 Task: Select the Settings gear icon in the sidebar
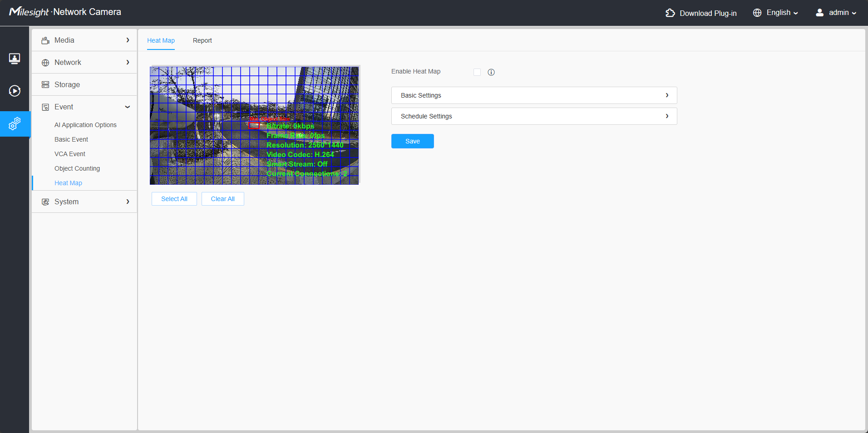(15, 123)
